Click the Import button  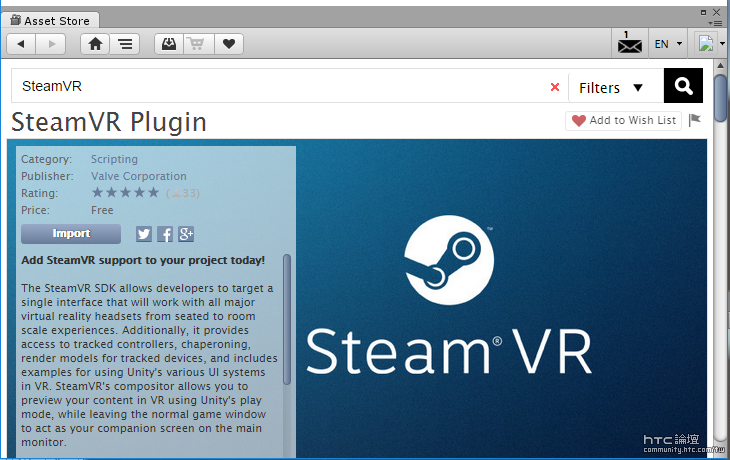tap(71, 234)
